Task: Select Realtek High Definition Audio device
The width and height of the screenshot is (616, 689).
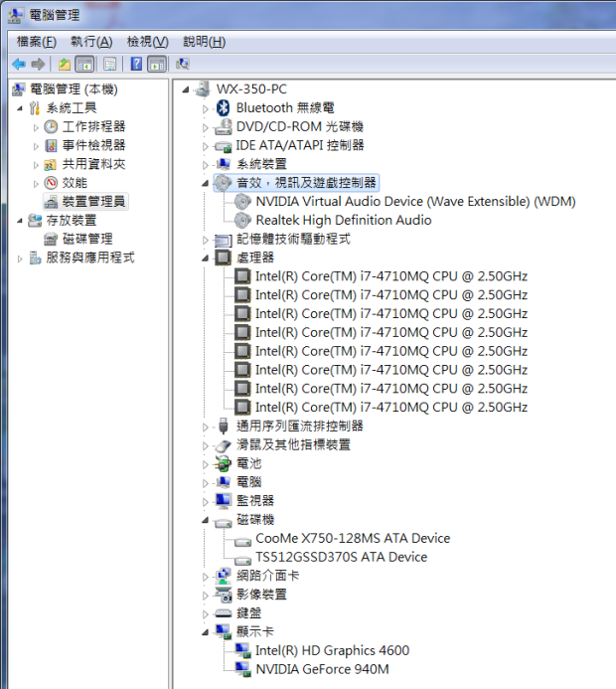Action: click(344, 220)
